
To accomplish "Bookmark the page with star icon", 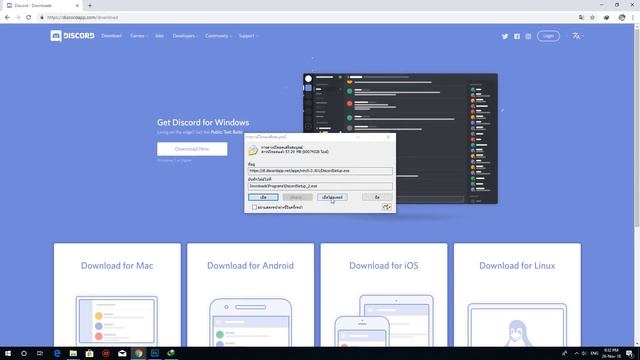I will [592, 18].
